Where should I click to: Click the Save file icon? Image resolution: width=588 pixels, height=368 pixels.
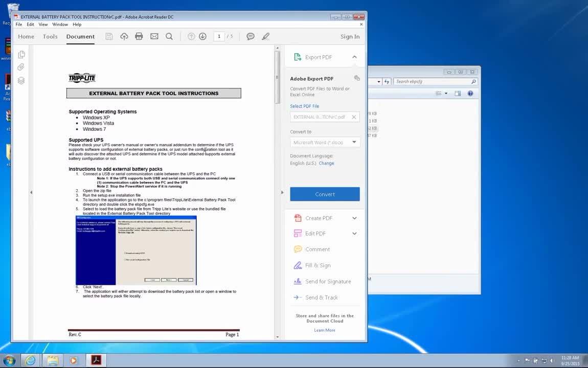coord(109,36)
